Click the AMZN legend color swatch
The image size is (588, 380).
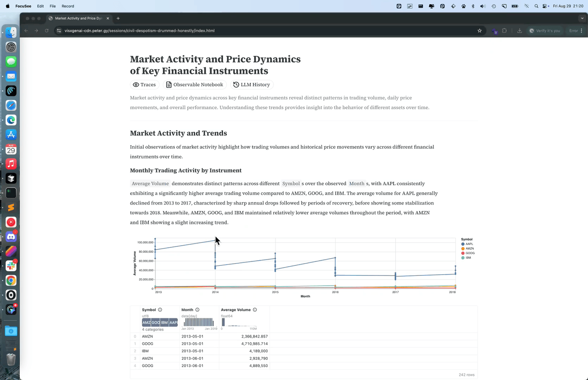[x=463, y=249]
